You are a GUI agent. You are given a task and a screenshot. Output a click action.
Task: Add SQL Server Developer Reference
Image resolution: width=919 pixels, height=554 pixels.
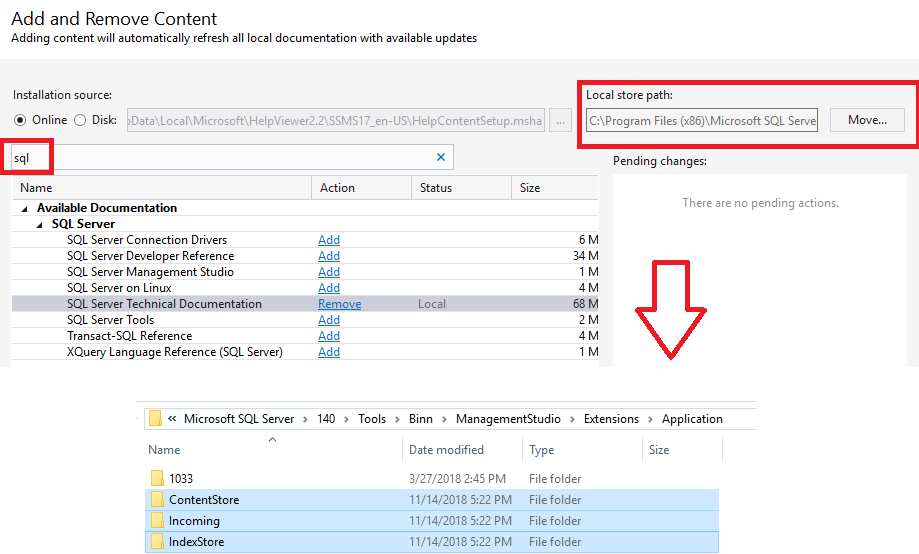point(329,256)
